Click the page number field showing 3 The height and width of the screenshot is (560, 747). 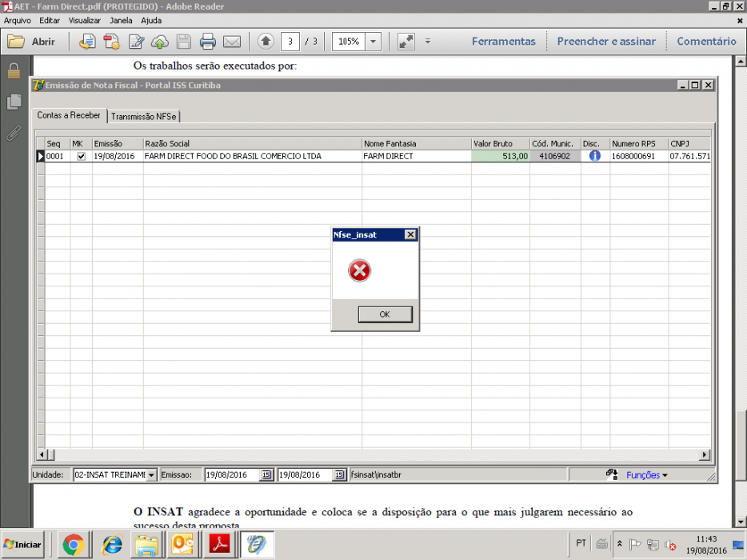(290, 42)
